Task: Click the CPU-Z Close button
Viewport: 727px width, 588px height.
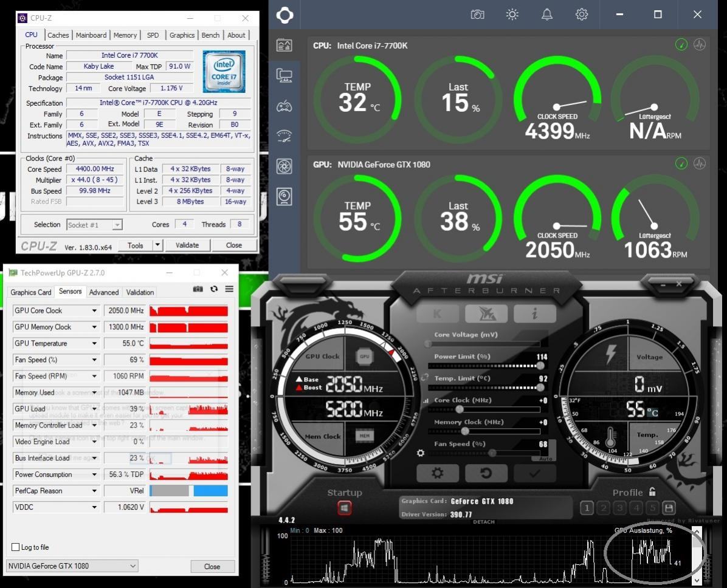Action: pyautogui.click(x=233, y=245)
